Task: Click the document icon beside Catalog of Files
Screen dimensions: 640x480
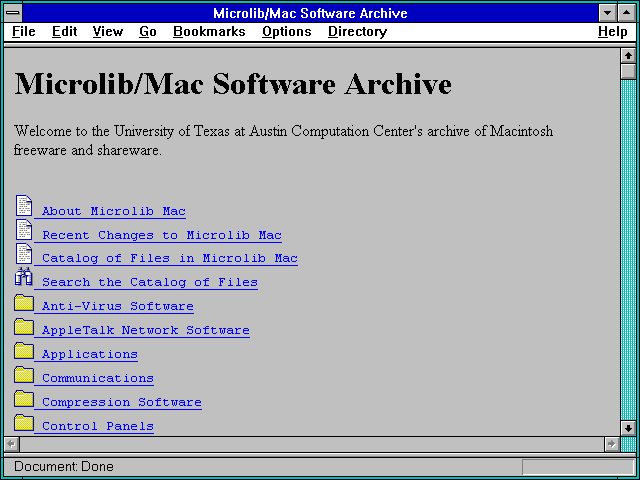Action: click(24, 253)
